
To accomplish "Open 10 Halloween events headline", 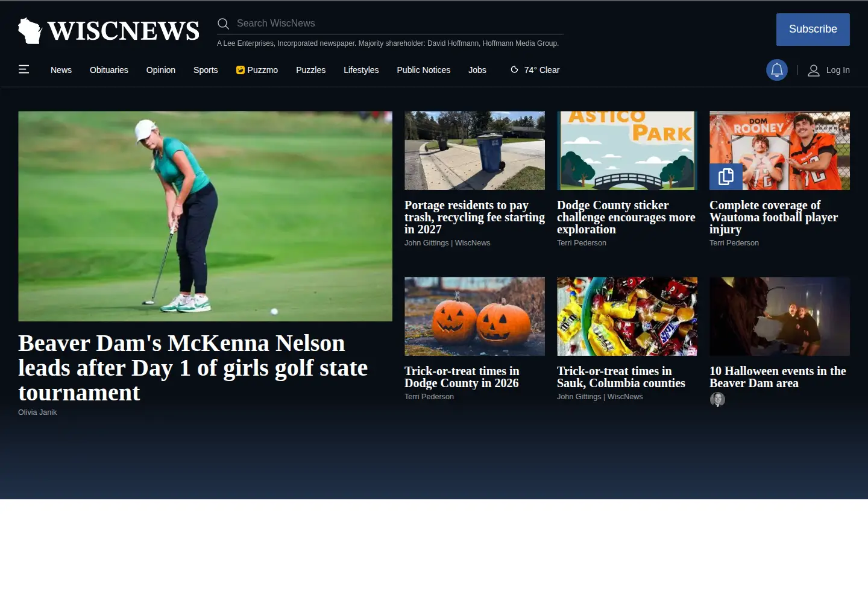I will click(x=778, y=377).
